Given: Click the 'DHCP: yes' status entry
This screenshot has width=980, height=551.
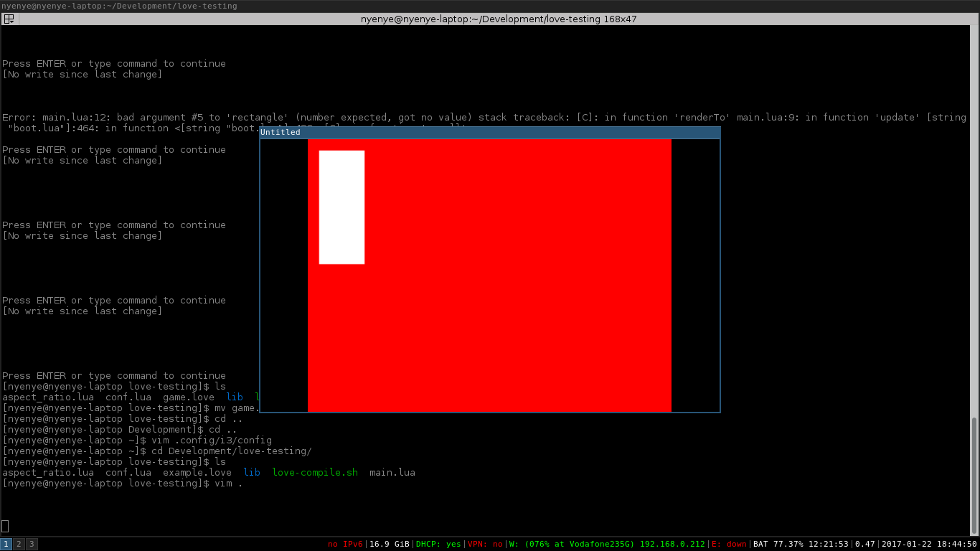Looking at the screenshot, I should point(438,544).
